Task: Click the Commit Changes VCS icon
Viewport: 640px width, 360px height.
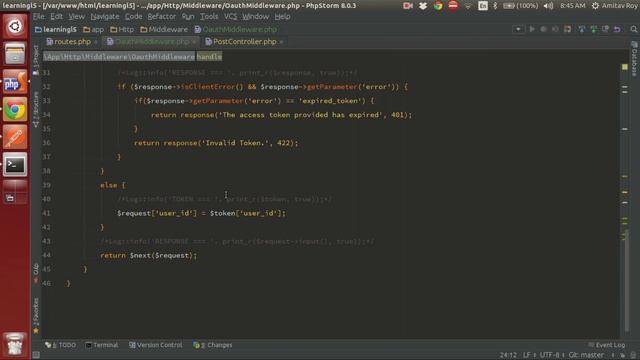Action: (x=593, y=29)
